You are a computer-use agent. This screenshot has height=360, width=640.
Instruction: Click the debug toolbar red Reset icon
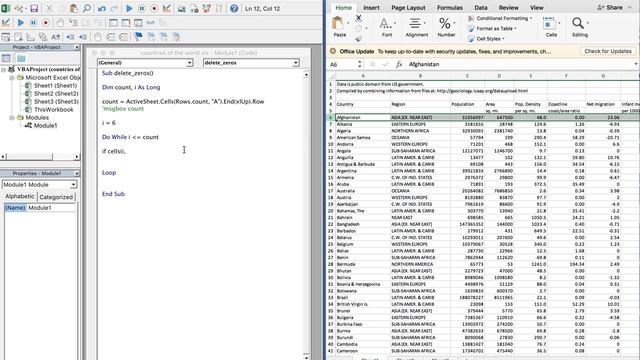[46, 23]
